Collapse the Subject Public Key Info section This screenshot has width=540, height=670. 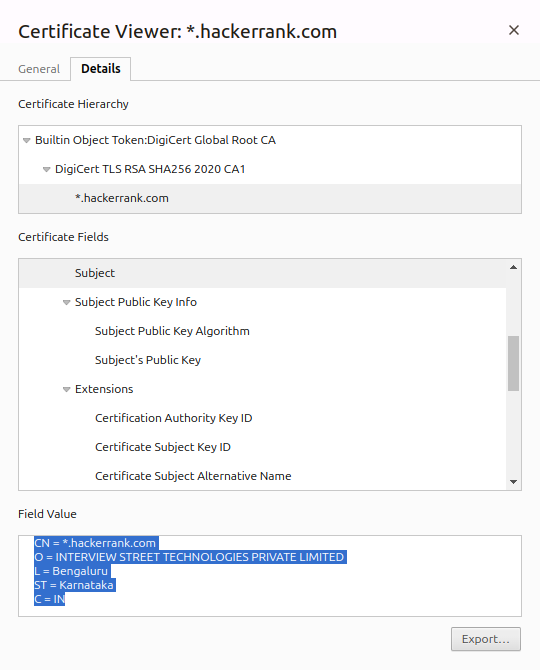[66, 303]
